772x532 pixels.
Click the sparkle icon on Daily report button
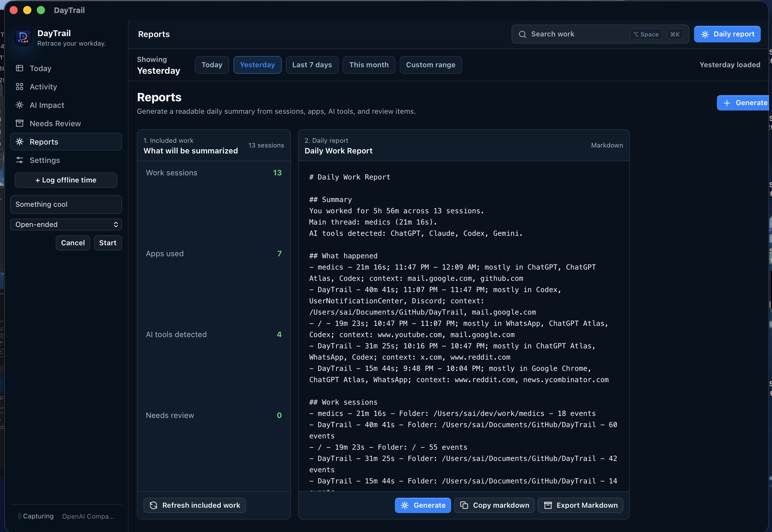tap(705, 34)
